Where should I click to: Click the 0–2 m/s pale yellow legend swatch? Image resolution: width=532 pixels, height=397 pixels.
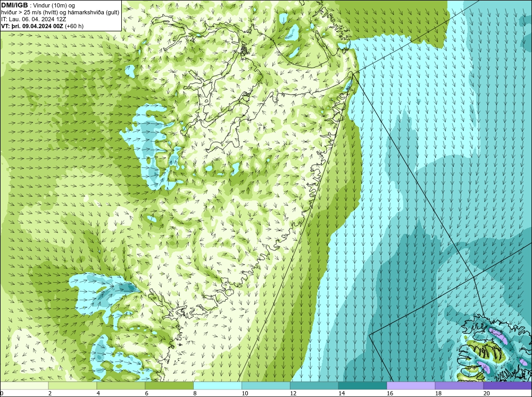click(x=24, y=385)
